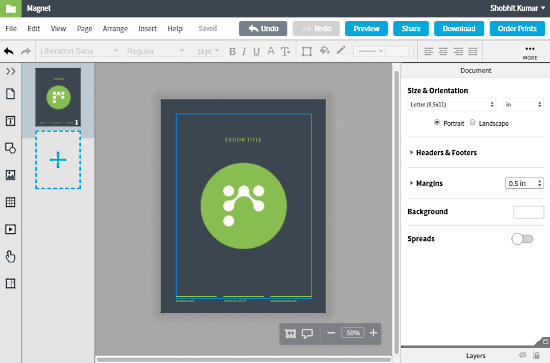Open the video tool in sidebar

pos(11,229)
